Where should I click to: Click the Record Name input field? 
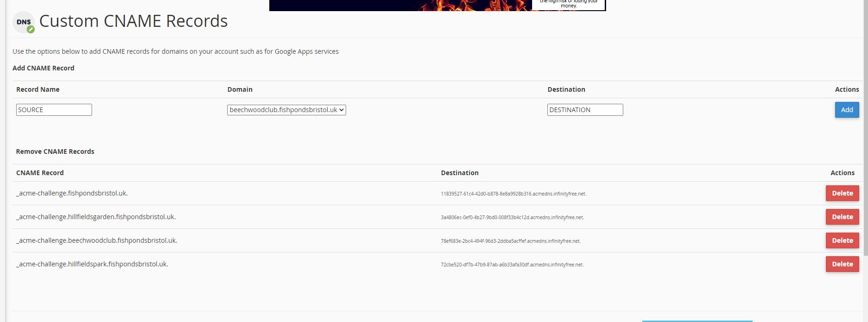point(54,110)
